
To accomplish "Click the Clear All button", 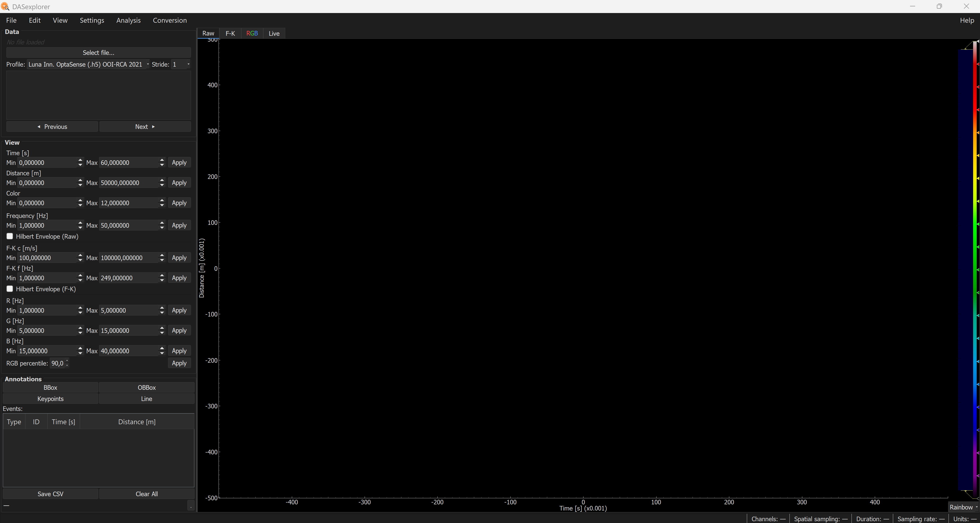I will point(147,494).
